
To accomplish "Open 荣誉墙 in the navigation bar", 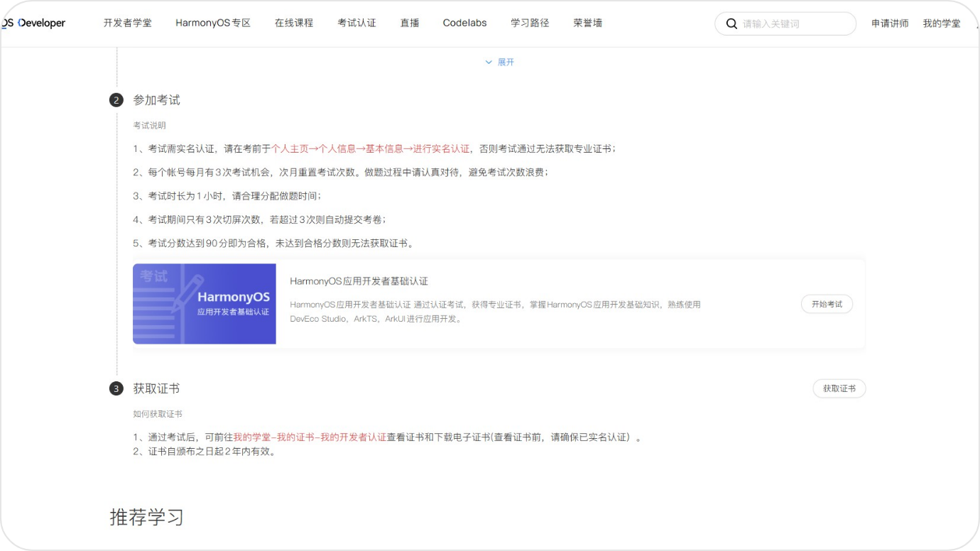I will coord(588,23).
